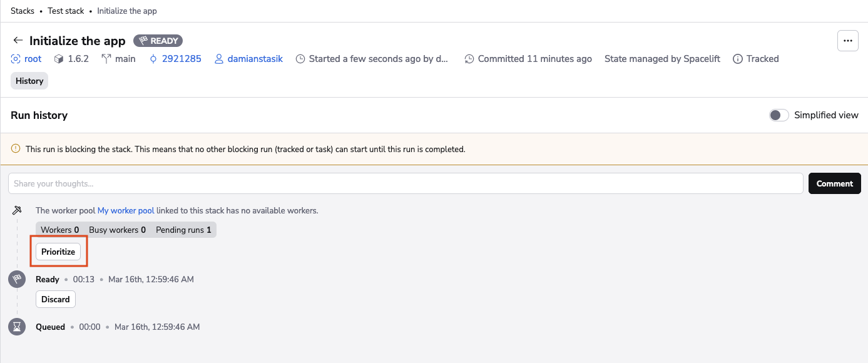
Task: Click the root space icon
Action: (x=16, y=59)
